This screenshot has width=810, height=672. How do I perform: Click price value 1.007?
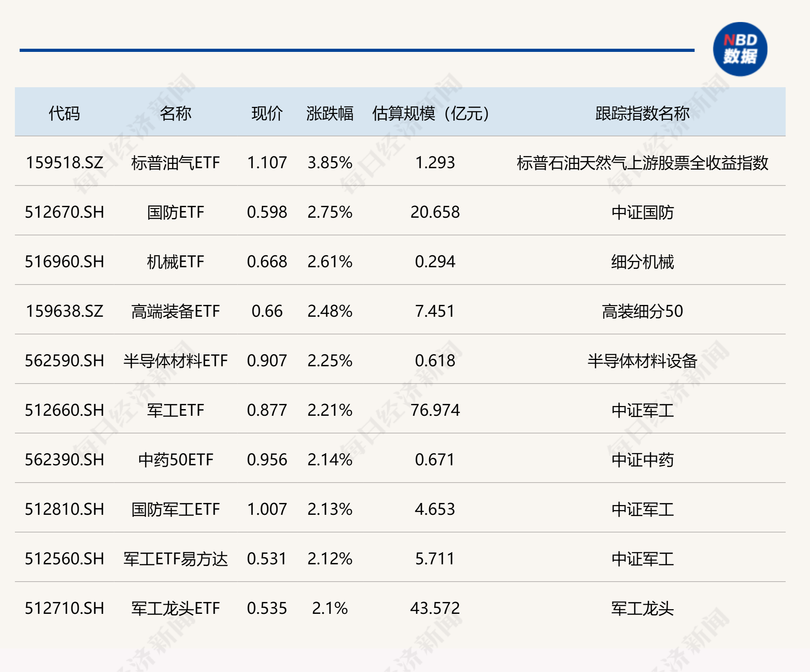pos(267,509)
